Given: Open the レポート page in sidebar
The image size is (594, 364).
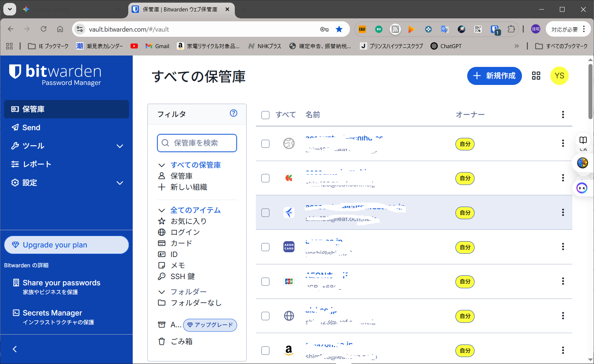Looking at the screenshot, I should click(x=37, y=164).
